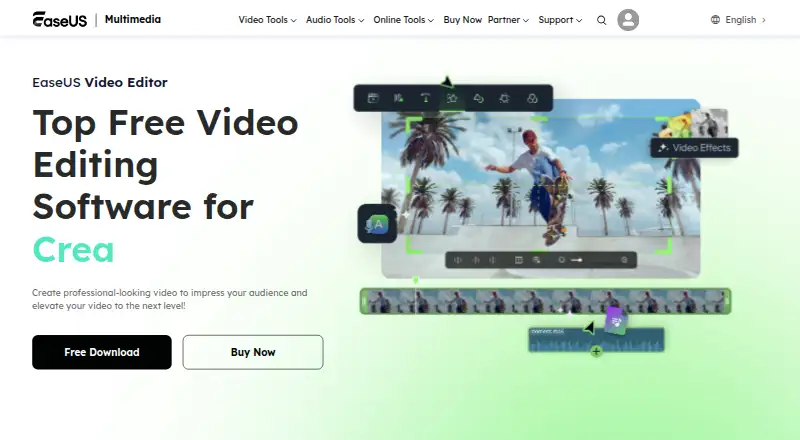Select the highlighted star effects icon

click(452, 98)
